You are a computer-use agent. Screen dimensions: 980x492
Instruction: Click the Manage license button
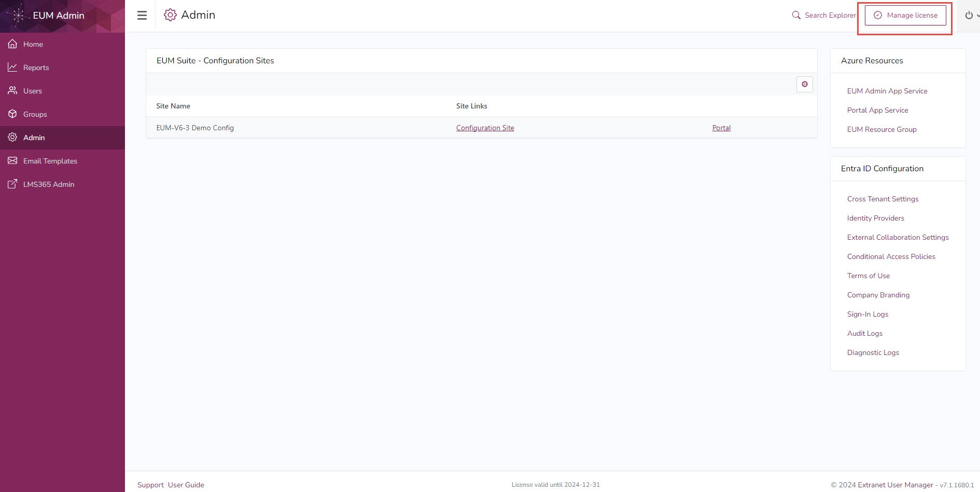905,15
